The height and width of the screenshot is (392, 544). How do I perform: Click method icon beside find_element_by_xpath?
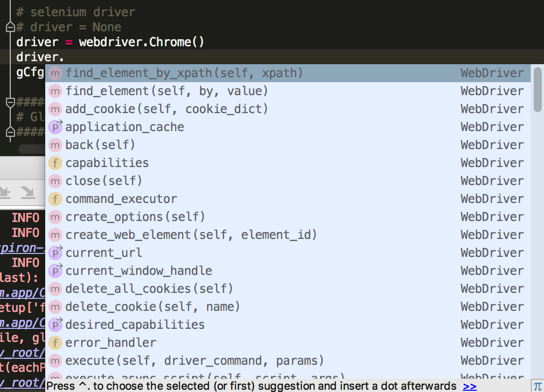[55, 73]
